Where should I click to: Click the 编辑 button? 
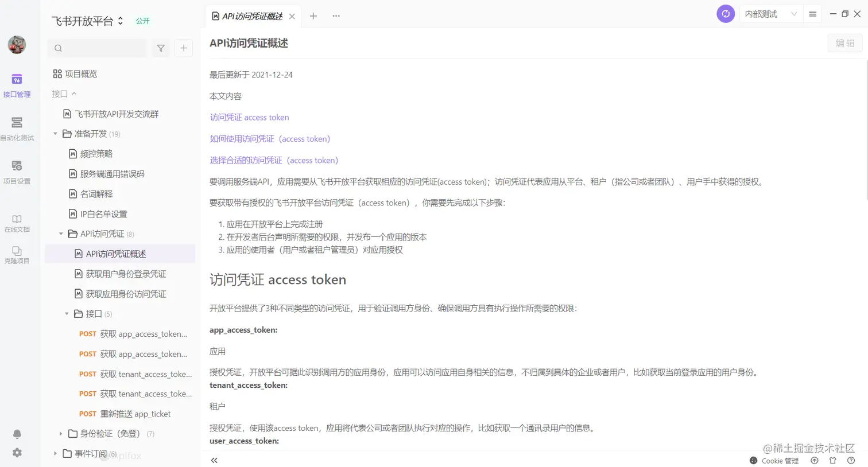(x=845, y=43)
